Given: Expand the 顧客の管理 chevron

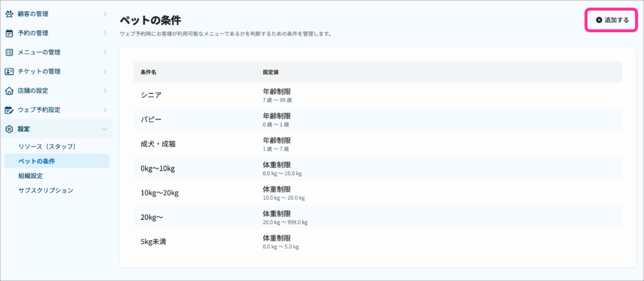Looking at the screenshot, I should pos(105,14).
